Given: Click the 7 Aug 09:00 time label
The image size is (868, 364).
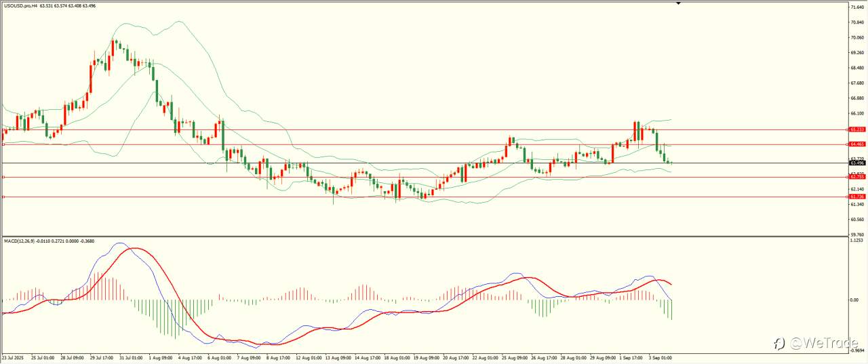Looking at the screenshot, I should click(x=250, y=357).
